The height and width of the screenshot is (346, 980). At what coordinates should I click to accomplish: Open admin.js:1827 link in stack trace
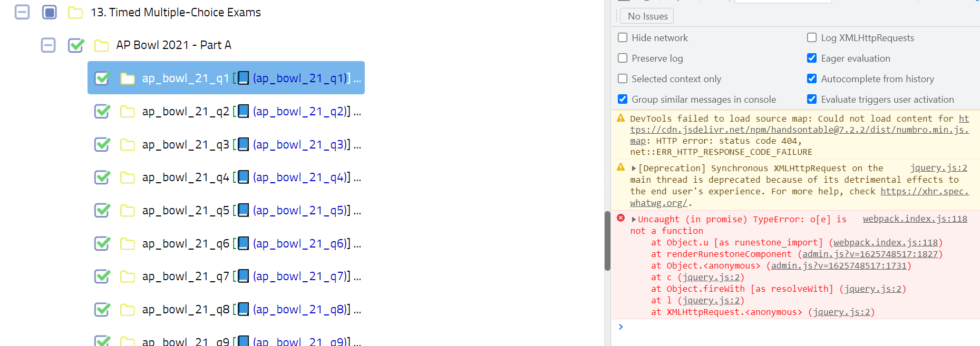coord(870,254)
